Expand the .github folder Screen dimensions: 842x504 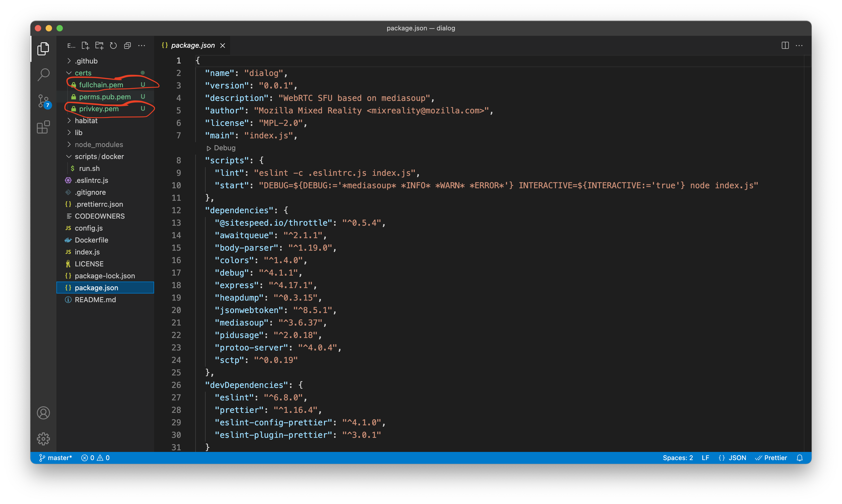coord(105,61)
